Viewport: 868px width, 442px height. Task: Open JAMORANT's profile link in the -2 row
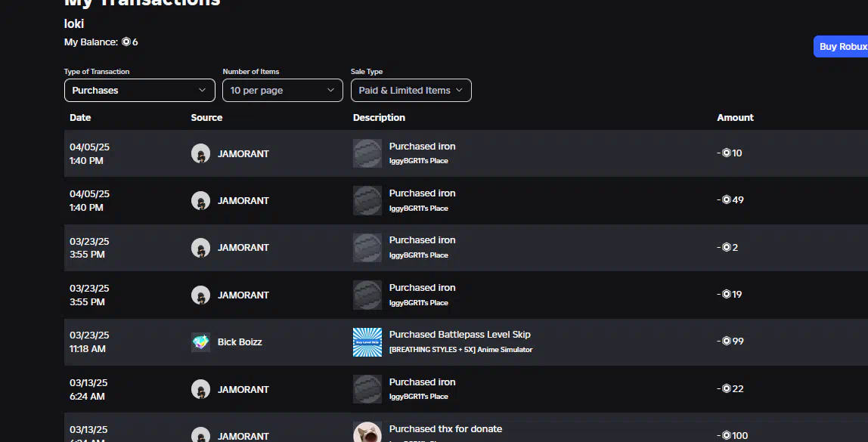[243, 248]
